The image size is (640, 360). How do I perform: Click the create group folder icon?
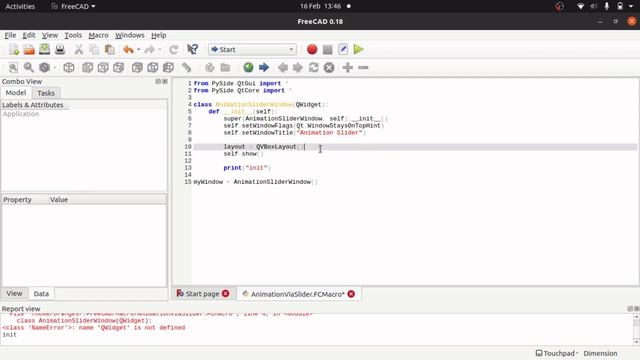click(x=225, y=67)
